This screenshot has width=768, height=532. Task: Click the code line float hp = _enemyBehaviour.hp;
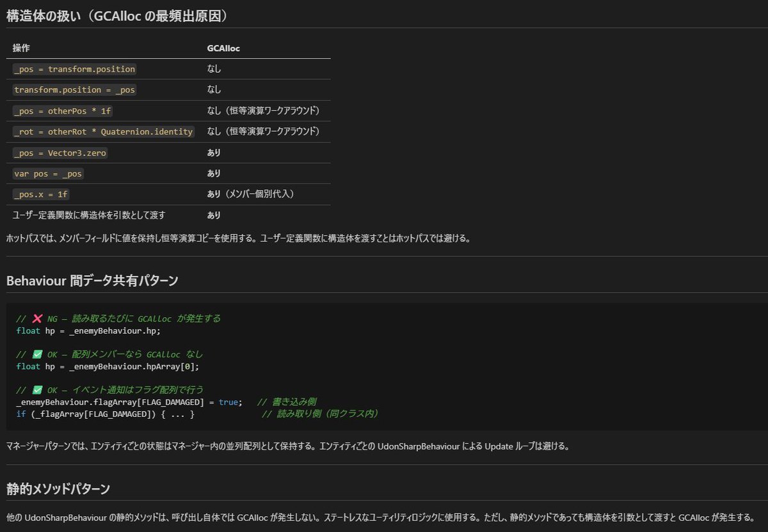(x=88, y=331)
